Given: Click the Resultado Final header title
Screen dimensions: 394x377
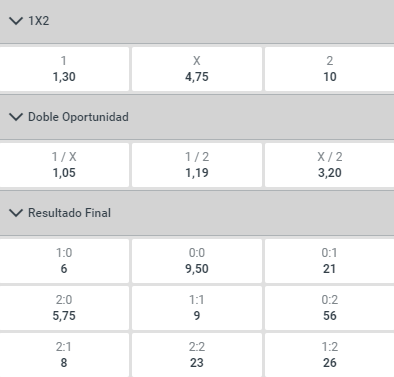Looking at the screenshot, I should (69, 213).
